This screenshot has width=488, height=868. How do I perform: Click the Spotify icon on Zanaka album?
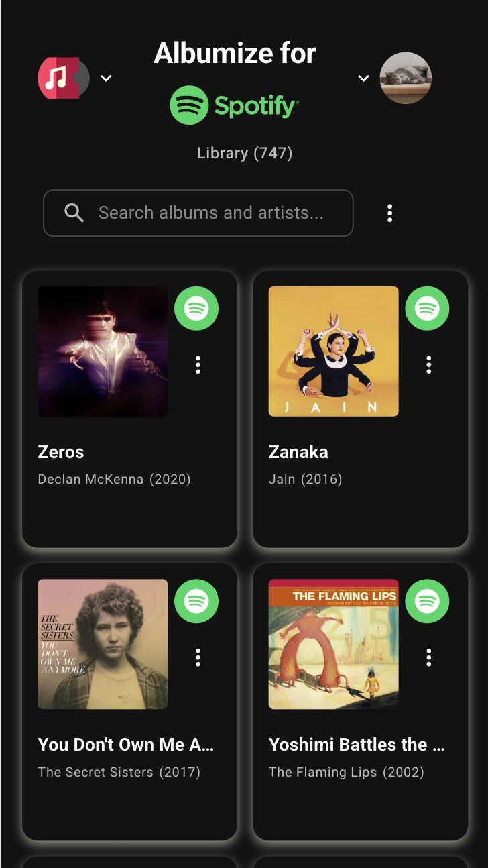427,309
